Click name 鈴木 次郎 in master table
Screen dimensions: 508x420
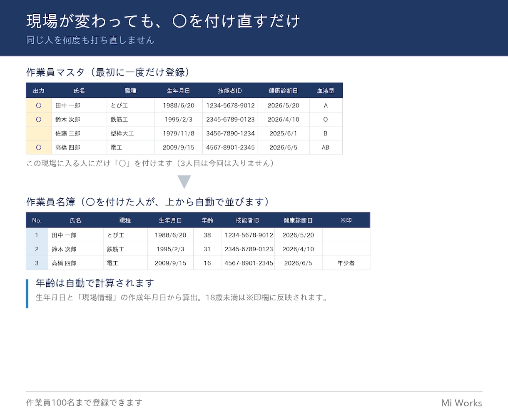67,120
